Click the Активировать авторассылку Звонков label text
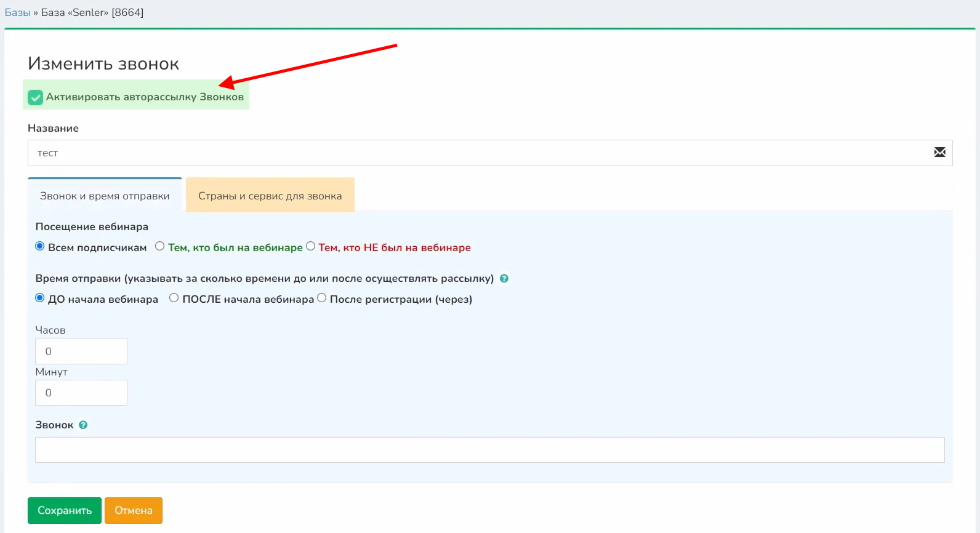The width and height of the screenshot is (980, 533). [x=145, y=97]
